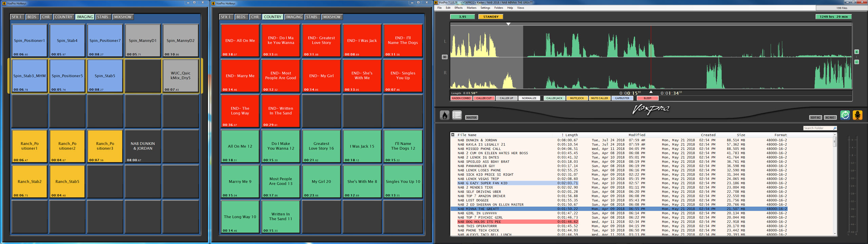Click the MUTE CALLER button
The image size is (868, 244).
(x=599, y=98)
